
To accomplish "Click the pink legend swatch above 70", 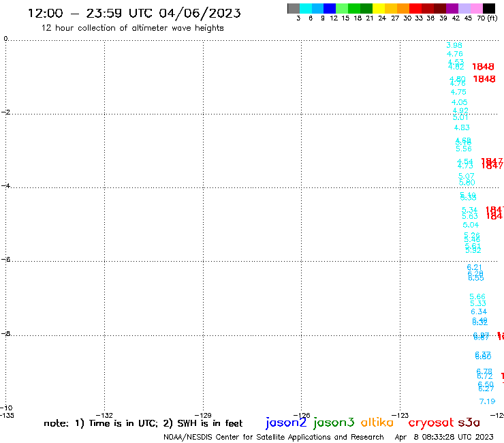I will [476, 8].
